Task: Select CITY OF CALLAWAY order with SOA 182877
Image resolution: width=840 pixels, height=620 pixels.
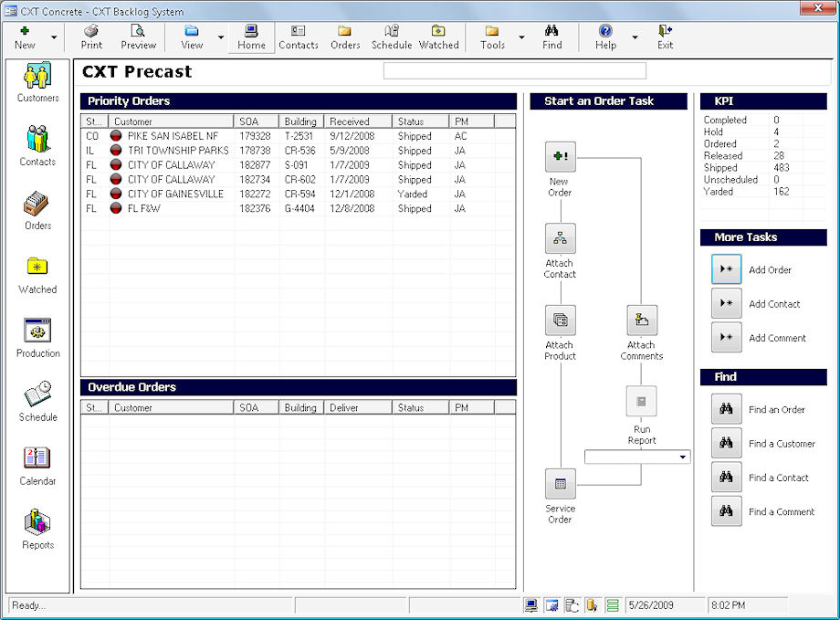Action: click(298, 165)
